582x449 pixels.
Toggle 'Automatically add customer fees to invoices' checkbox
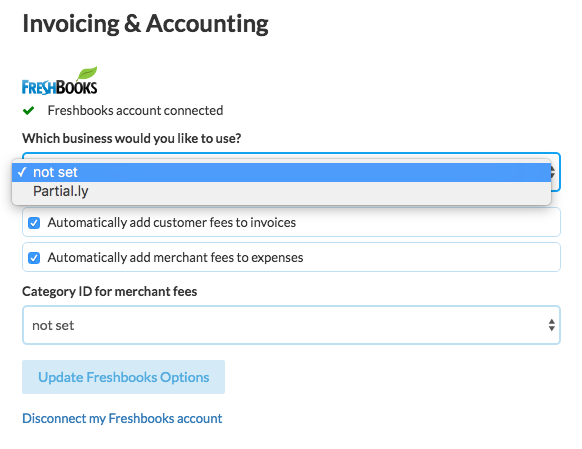pyautogui.click(x=34, y=223)
